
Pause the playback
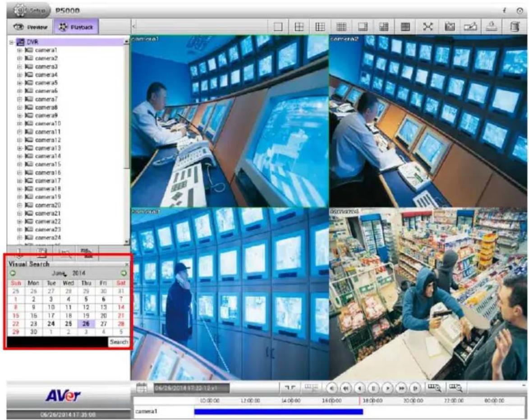coord(373,388)
